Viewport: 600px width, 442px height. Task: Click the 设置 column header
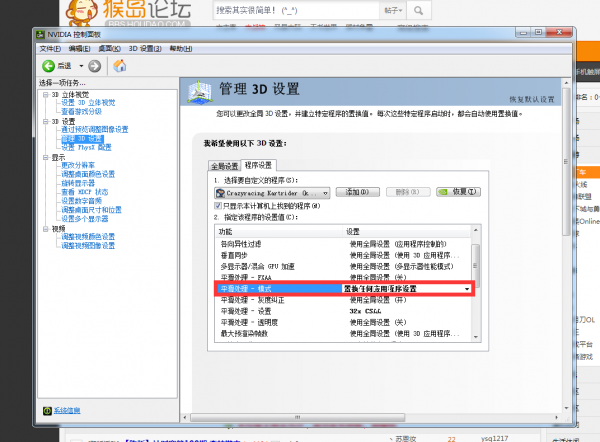[406, 232]
